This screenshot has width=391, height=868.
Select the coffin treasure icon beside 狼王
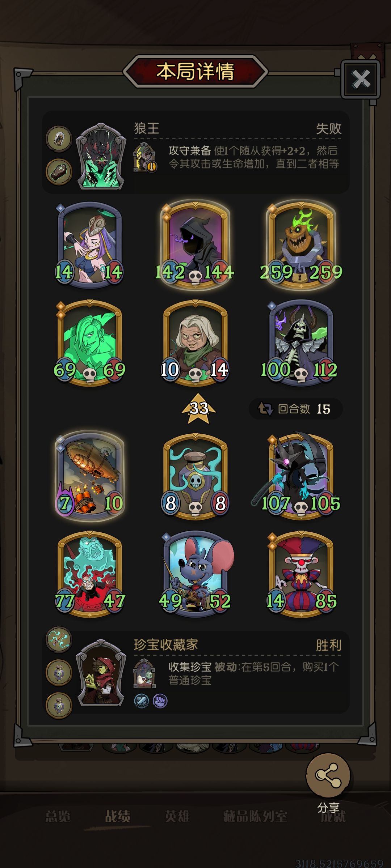click(x=59, y=171)
